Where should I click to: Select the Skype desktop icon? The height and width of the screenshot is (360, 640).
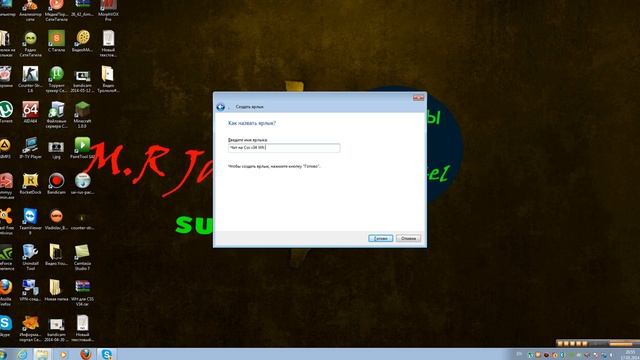[x=6, y=325]
